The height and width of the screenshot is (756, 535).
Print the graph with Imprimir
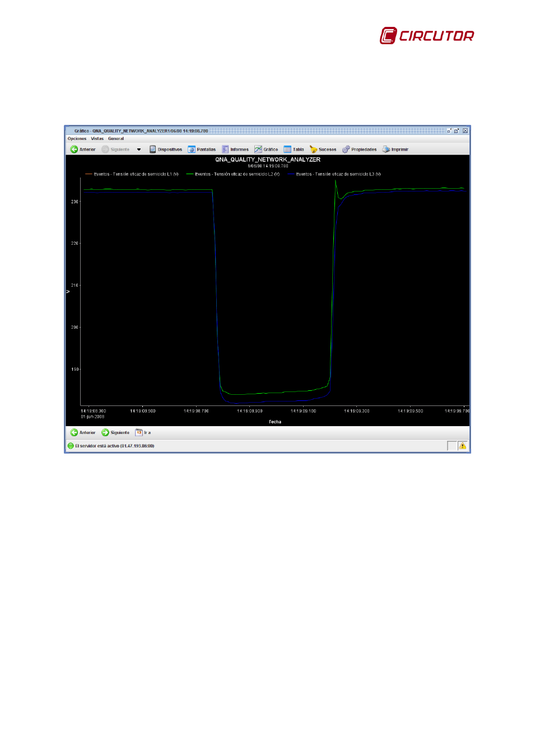396,150
